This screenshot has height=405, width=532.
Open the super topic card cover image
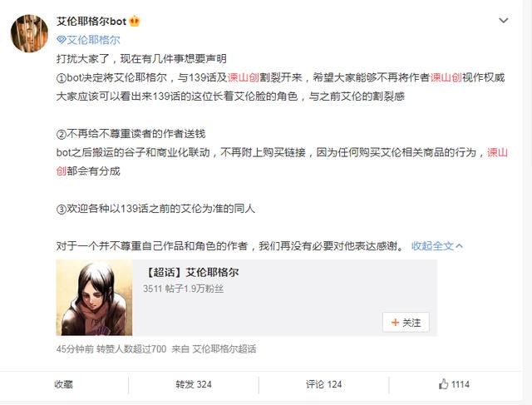click(94, 298)
